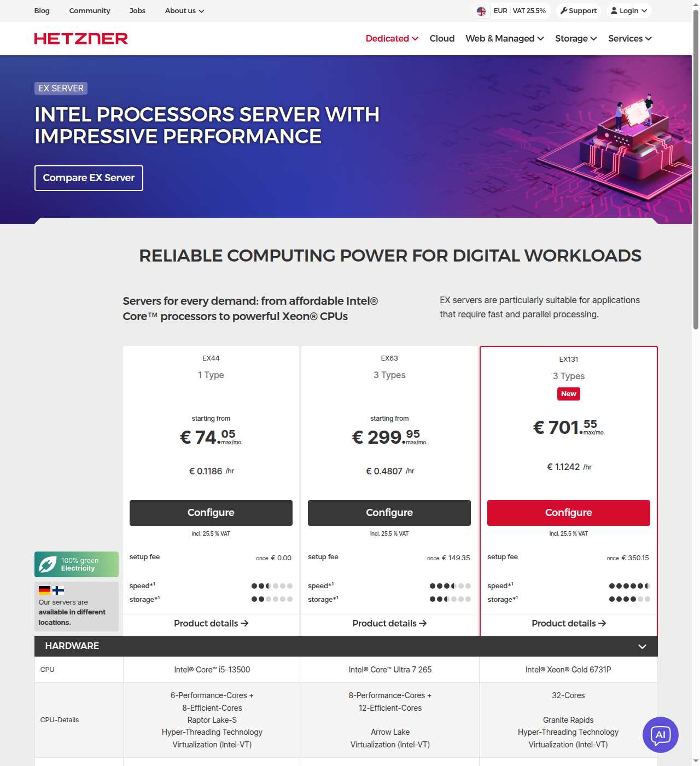Open the Dedicated menu
The height and width of the screenshot is (766, 700).
point(392,38)
